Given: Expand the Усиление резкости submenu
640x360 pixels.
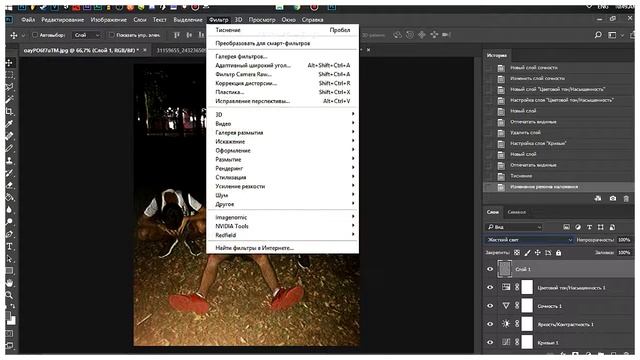Looking at the screenshot, I should click(x=282, y=186).
